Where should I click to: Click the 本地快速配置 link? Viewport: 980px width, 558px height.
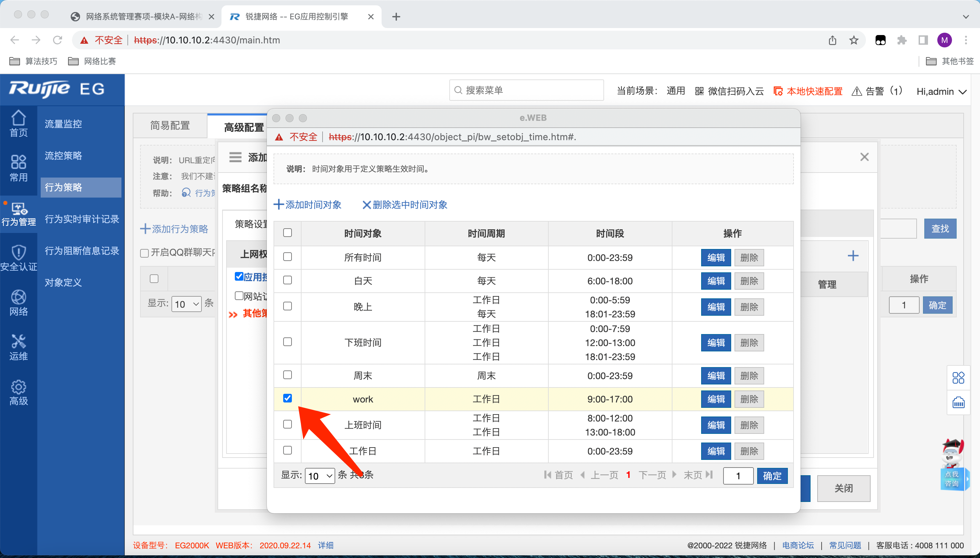tap(808, 91)
